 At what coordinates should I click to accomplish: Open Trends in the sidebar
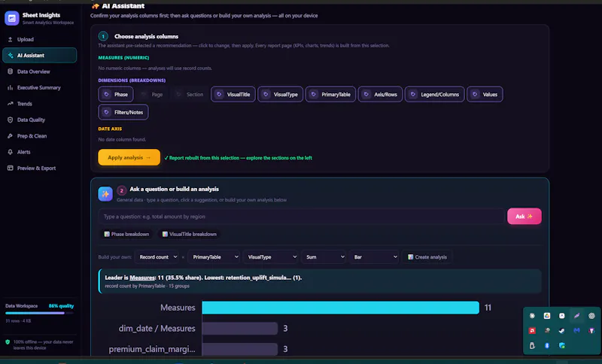click(40, 104)
